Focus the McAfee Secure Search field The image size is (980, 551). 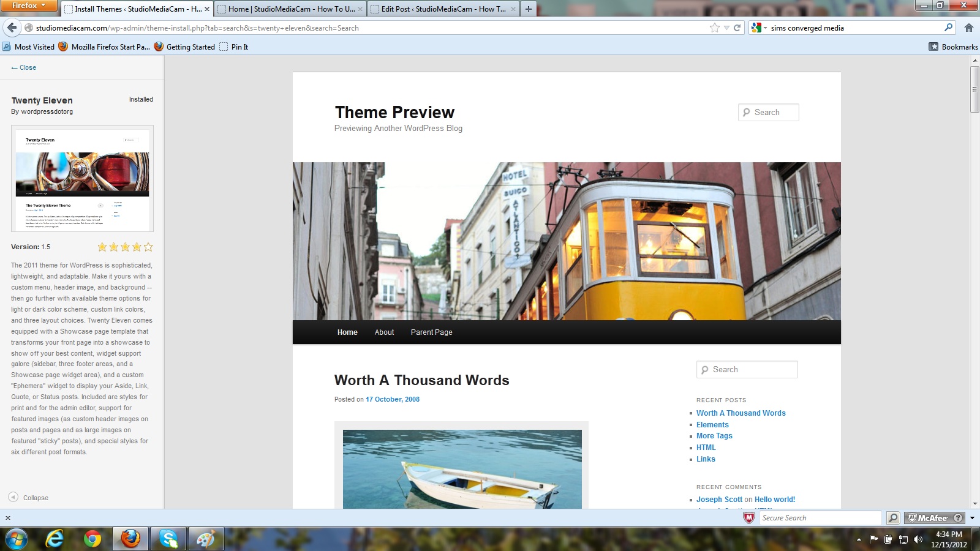click(820, 518)
